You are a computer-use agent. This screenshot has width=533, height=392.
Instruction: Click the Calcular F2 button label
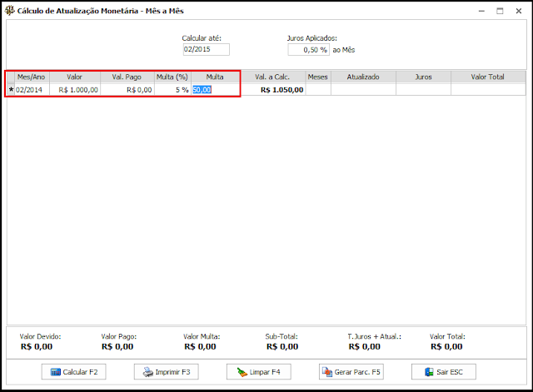tap(80, 372)
